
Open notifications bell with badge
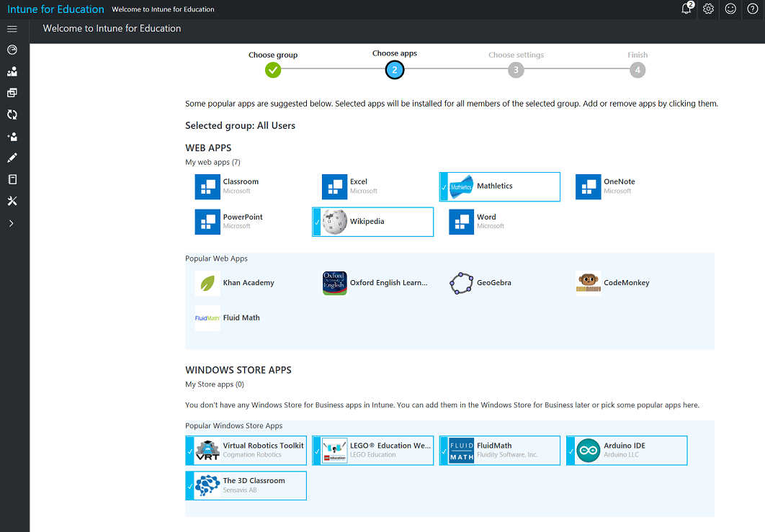[687, 9]
